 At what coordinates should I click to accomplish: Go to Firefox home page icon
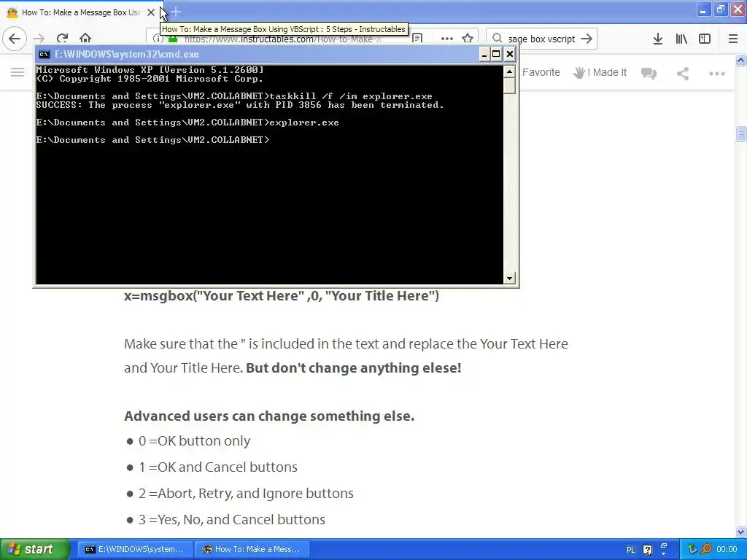(85, 38)
